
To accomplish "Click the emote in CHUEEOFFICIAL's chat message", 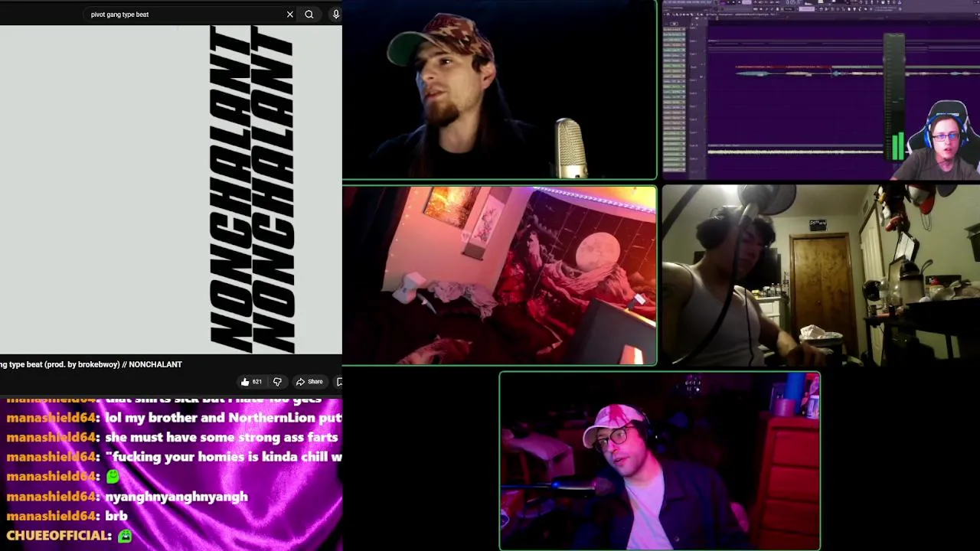I will coord(125,536).
